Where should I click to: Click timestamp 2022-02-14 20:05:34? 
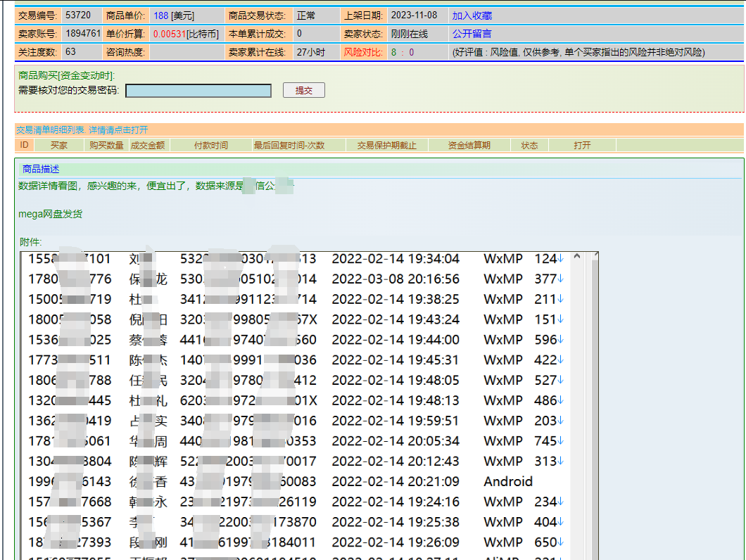396,441
